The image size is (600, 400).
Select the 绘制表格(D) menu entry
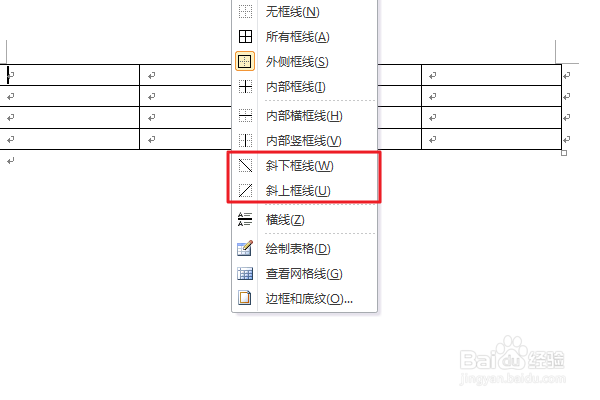pos(298,249)
